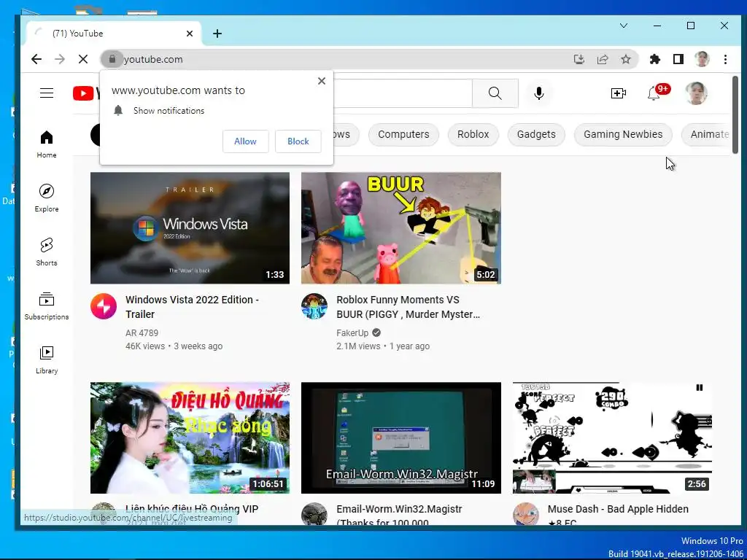Click the YouTube search magnifier button

click(x=495, y=93)
